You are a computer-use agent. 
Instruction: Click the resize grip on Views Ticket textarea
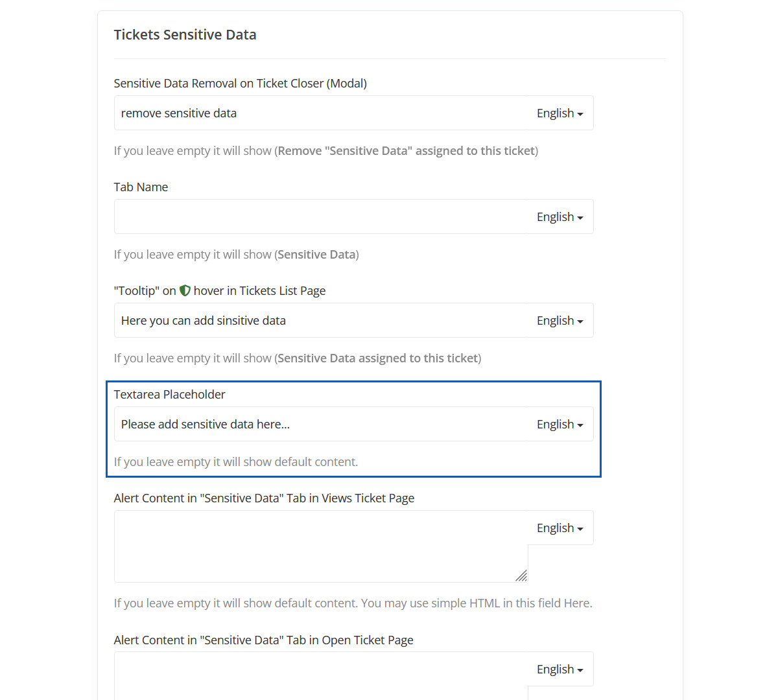[x=521, y=576]
